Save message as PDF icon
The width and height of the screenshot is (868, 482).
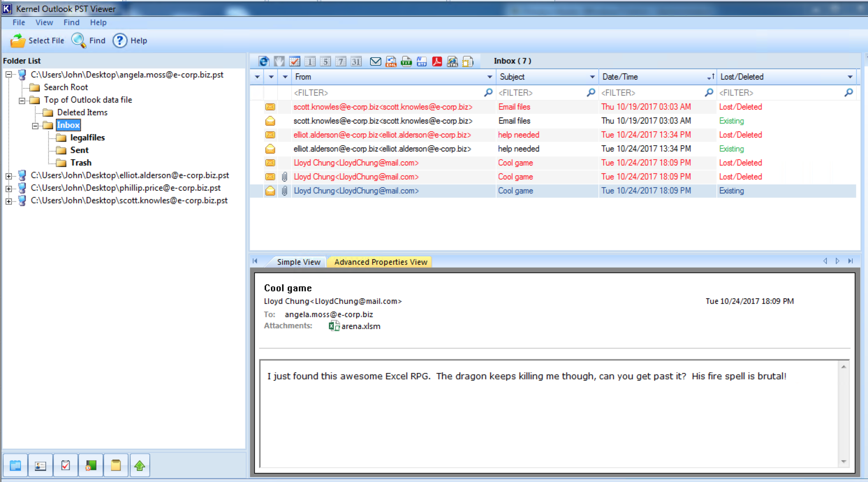pos(437,61)
